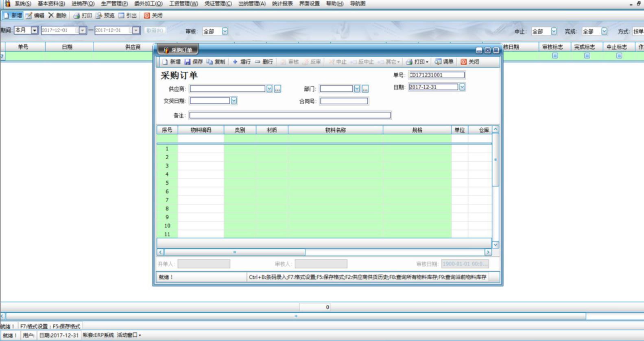
Task: Click 审核 in the dialog toolbar
Action: [x=290, y=62]
